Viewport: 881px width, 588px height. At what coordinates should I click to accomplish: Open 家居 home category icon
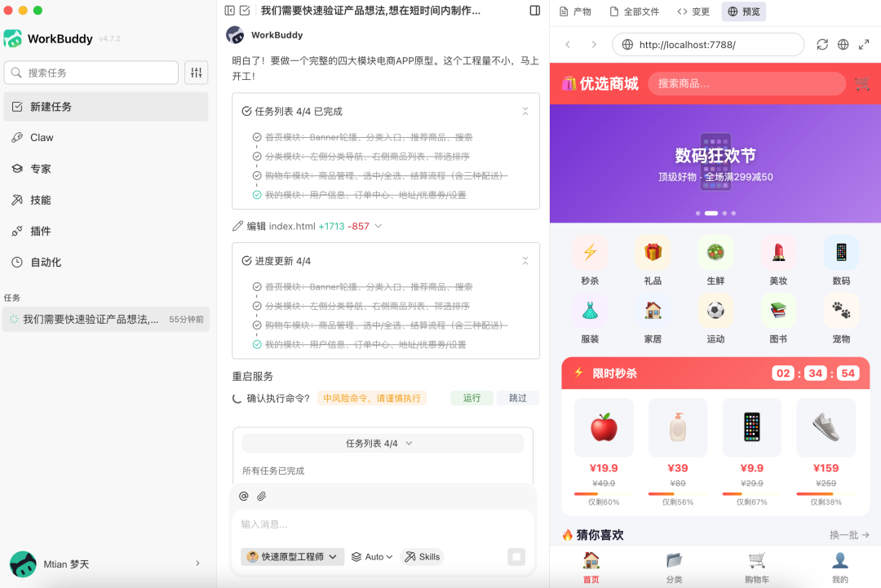coord(653,311)
